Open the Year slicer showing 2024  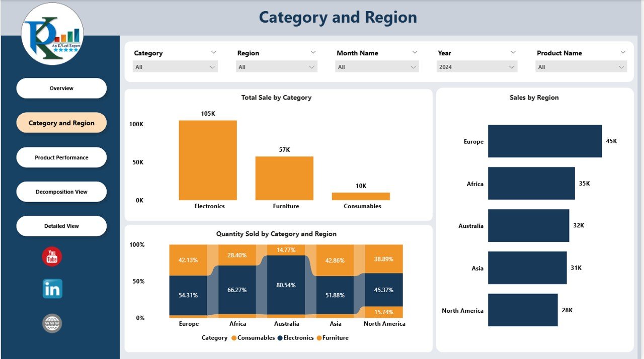tap(477, 67)
